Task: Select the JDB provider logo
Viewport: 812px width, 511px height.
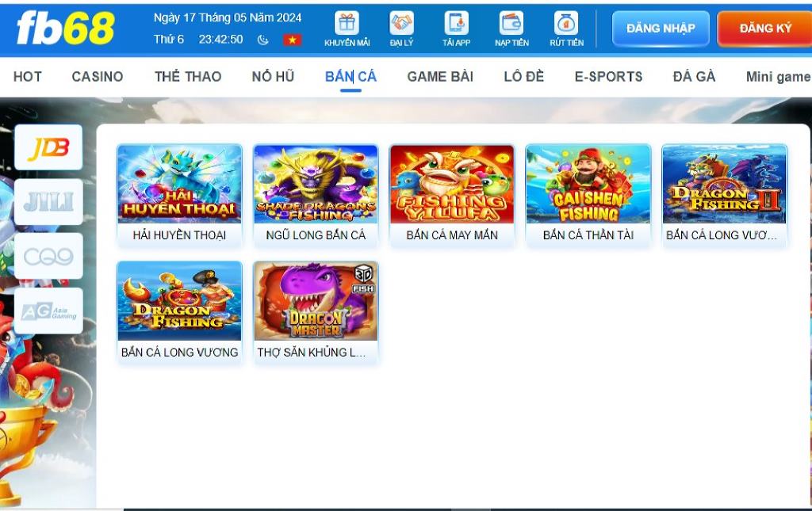Action: (x=48, y=147)
